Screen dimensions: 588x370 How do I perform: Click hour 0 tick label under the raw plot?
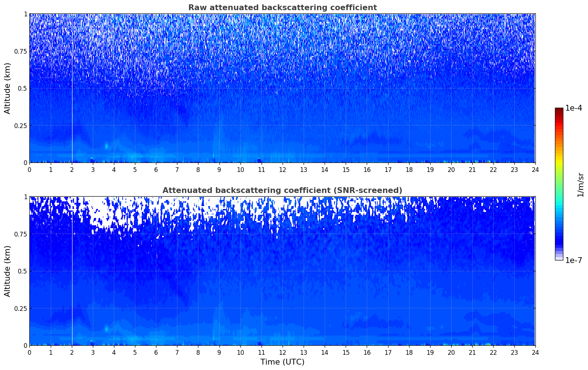(x=30, y=169)
